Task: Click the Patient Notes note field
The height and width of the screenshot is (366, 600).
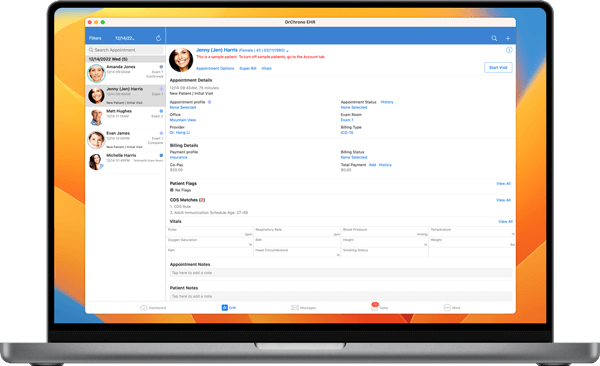Action: 341,296
